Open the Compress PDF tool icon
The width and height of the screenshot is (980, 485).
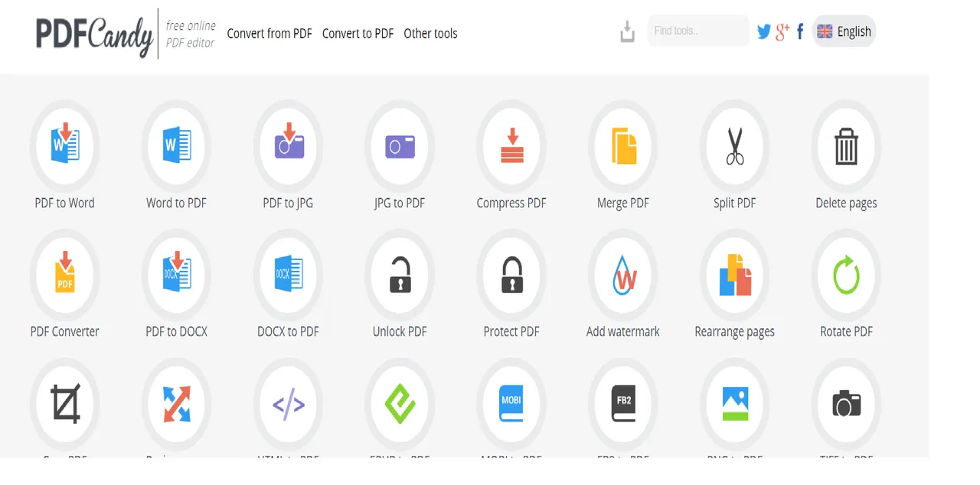point(511,146)
